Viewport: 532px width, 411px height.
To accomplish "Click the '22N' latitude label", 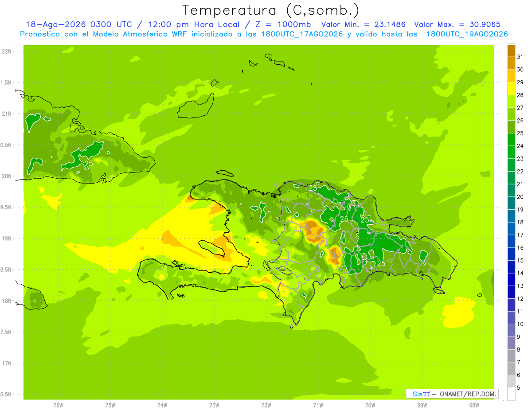I will [7, 51].
